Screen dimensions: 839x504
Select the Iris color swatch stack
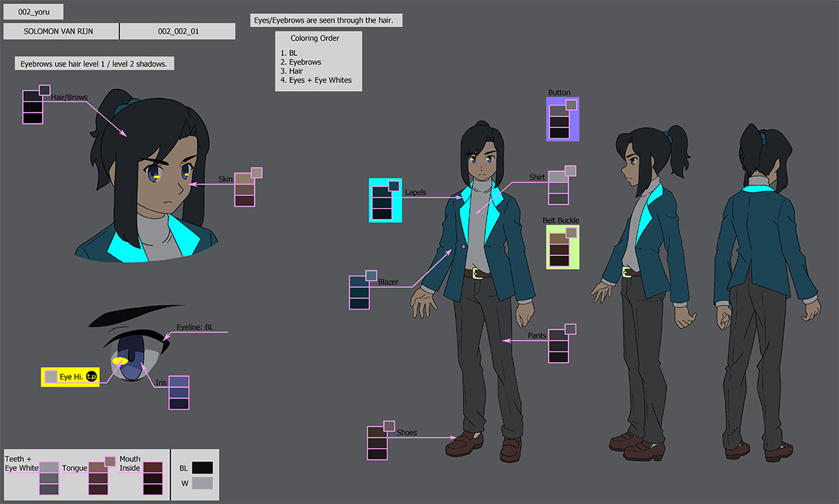[x=179, y=392]
